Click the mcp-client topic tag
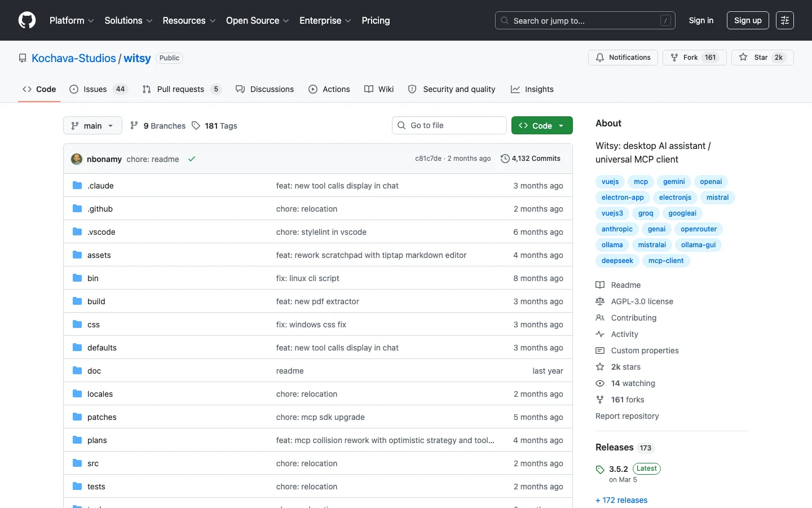The image size is (812, 508). point(666,261)
